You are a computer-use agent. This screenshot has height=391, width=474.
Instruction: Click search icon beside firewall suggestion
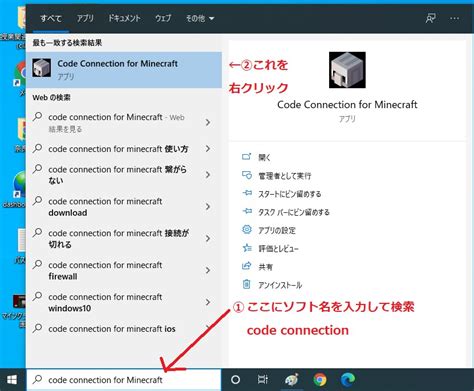point(37,264)
